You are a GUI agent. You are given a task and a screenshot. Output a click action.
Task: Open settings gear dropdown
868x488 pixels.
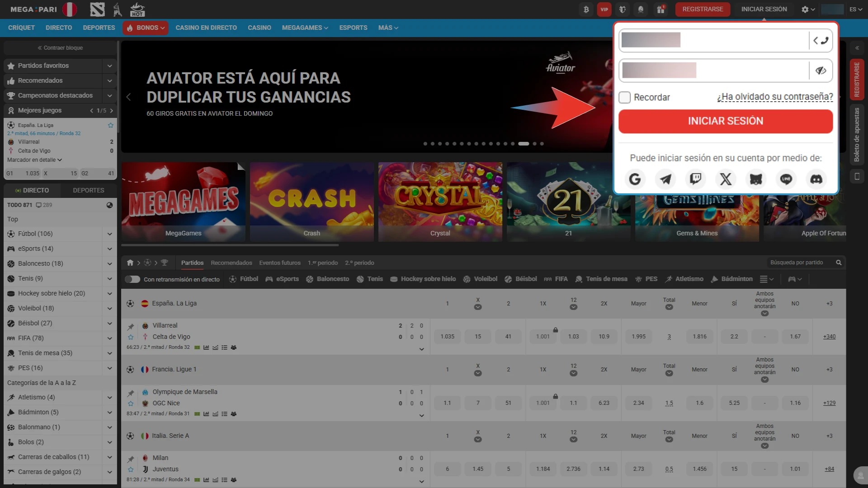pos(808,9)
